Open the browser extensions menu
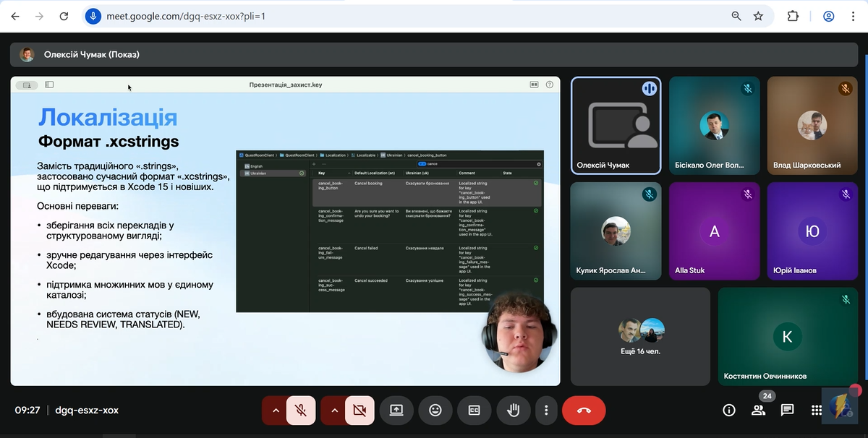This screenshot has height=438, width=868. pos(793,16)
